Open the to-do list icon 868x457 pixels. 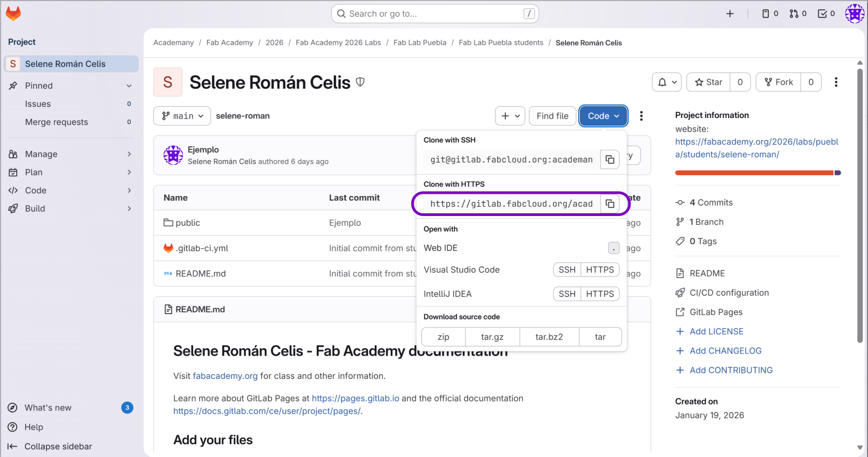(826, 14)
